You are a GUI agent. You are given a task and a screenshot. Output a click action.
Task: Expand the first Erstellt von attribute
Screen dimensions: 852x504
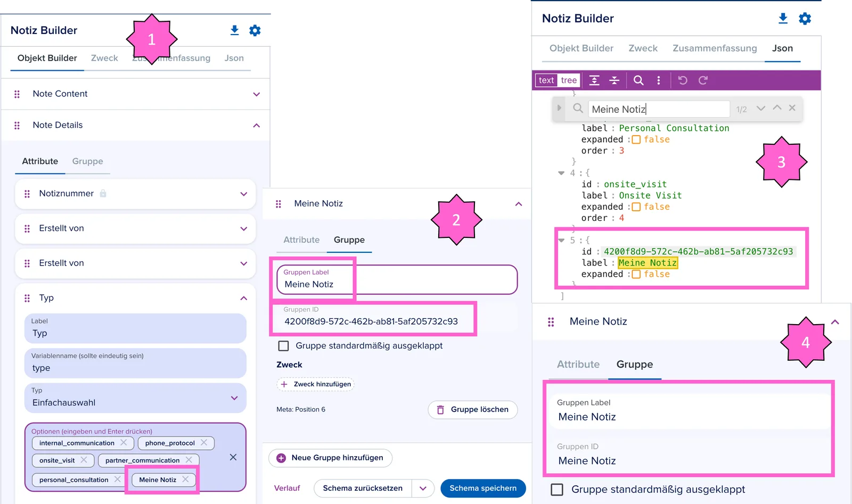(244, 229)
